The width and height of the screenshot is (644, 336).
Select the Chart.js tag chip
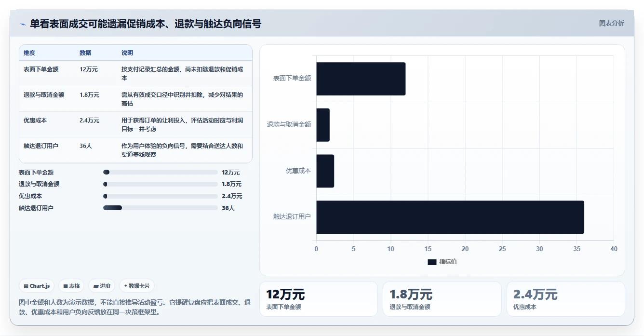(x=37, y=286)
